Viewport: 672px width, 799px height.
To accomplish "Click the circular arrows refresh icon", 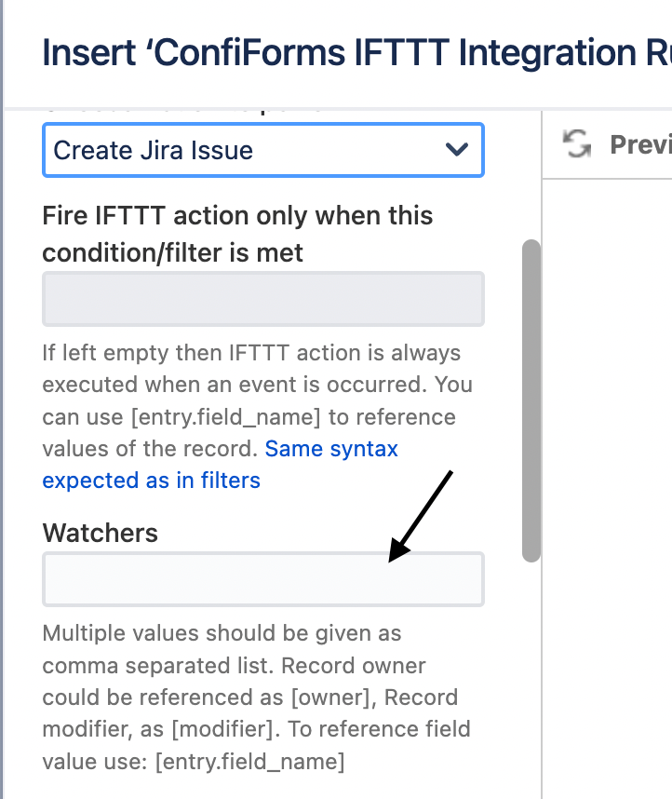I will 577,144.
